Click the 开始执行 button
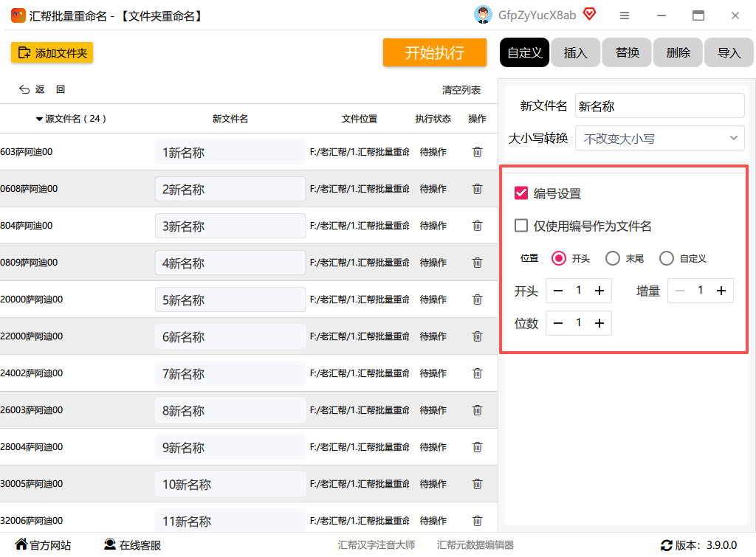Viewport: 756px width, 557px height. tap(434, 52)
